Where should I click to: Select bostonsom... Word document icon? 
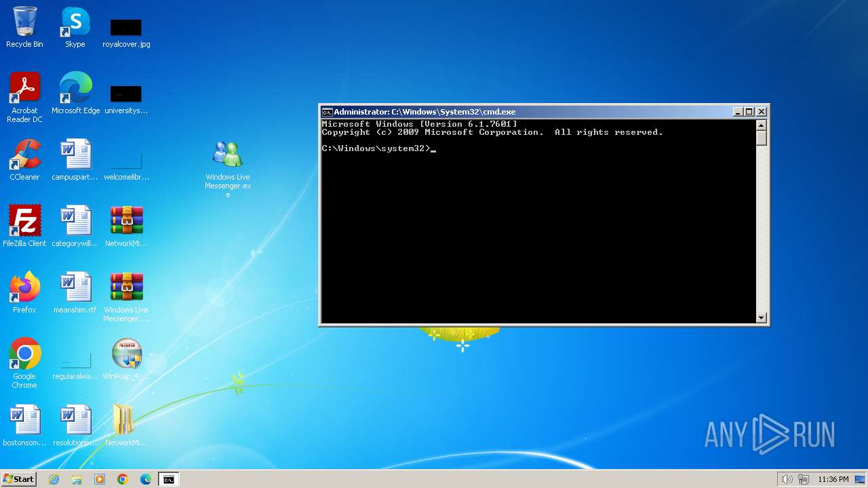pos(24,426)
